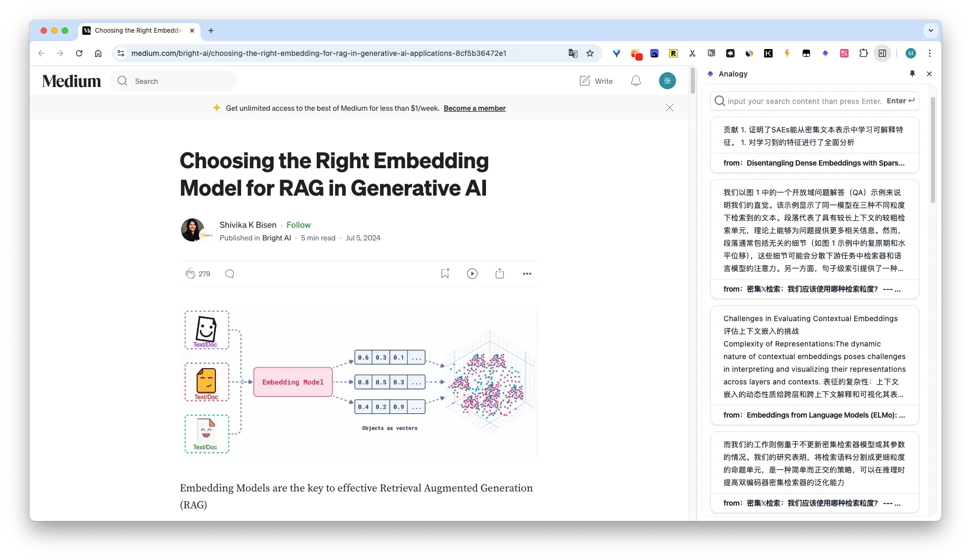Translate page via address bar icon
This screenshot has height=560, width=971.
(x=573, y=53)
